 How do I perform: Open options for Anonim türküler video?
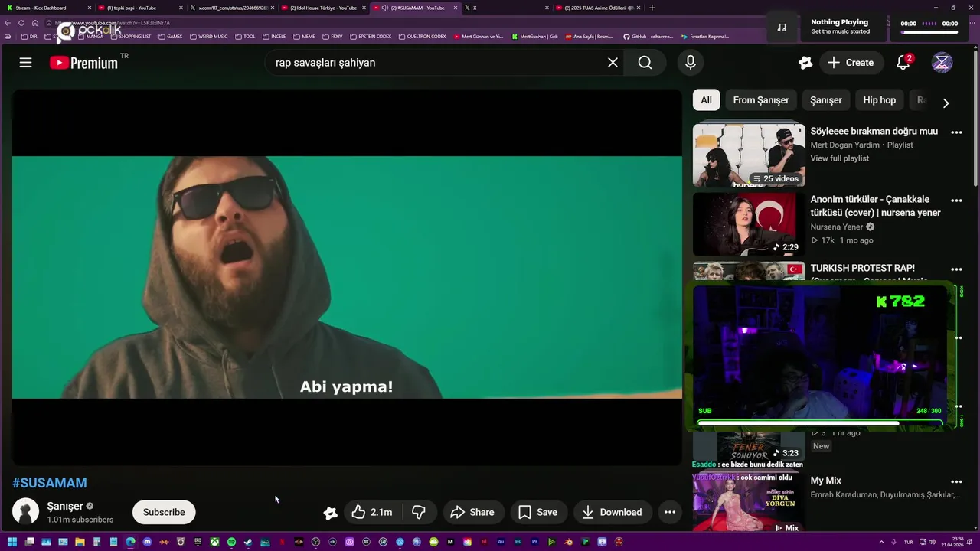[956, 201]
